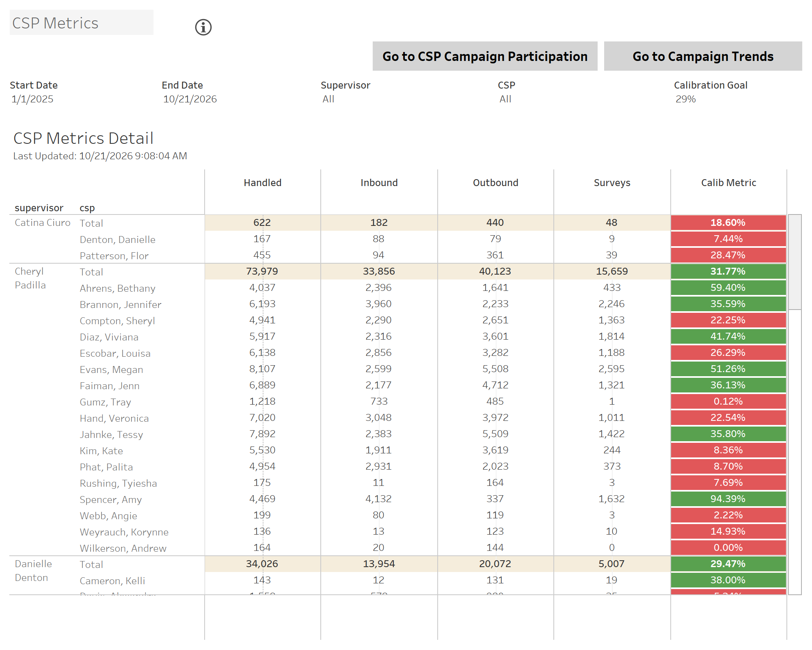Click the supervisor field header label
The image size is (812, 650).
39,208
